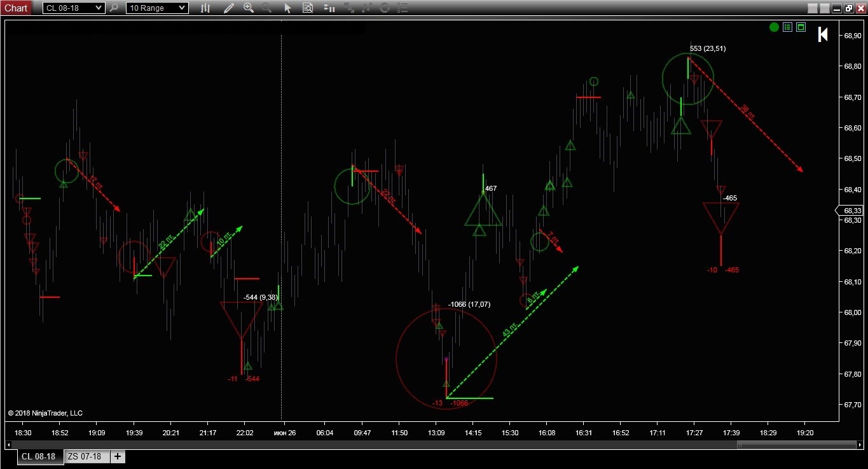The image size is (868, 469).
Task: Open the Chart Trader bars icon
Action: 329,8
